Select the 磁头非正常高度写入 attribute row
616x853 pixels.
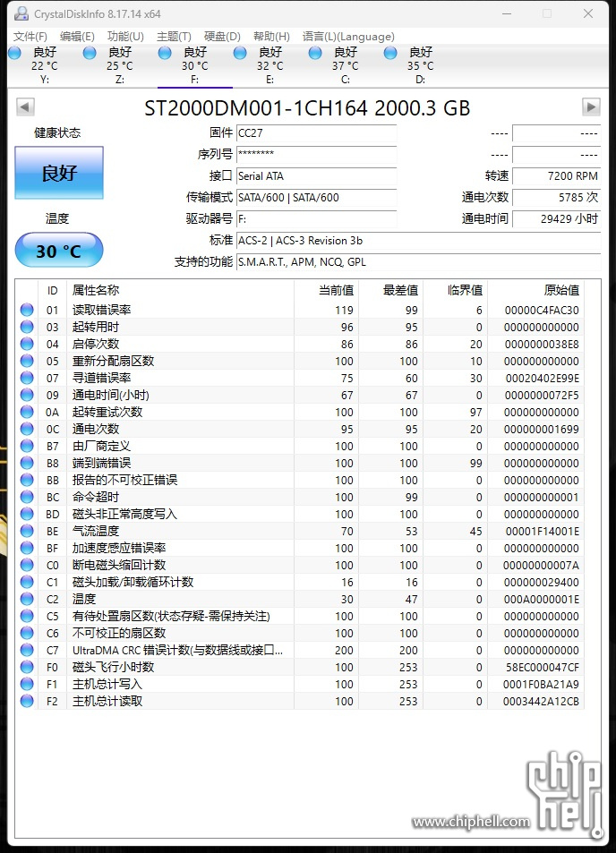[x=300, y=514]
